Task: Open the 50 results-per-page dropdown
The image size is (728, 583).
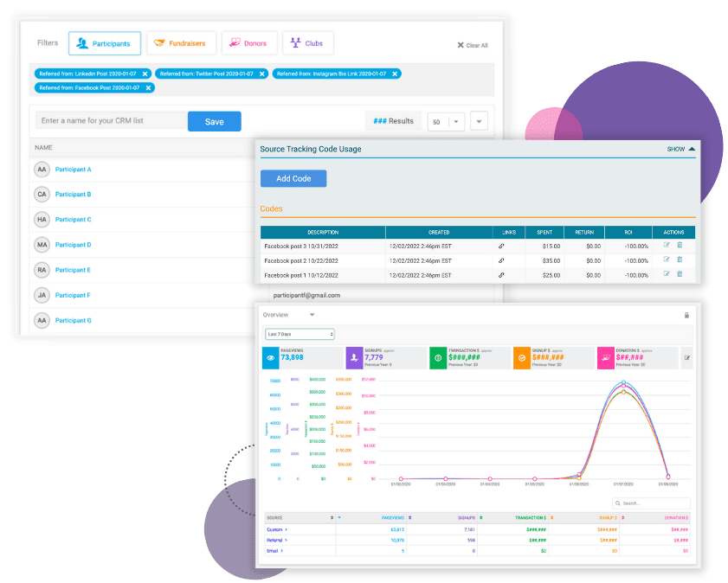Action: click(x=446, y=122)
